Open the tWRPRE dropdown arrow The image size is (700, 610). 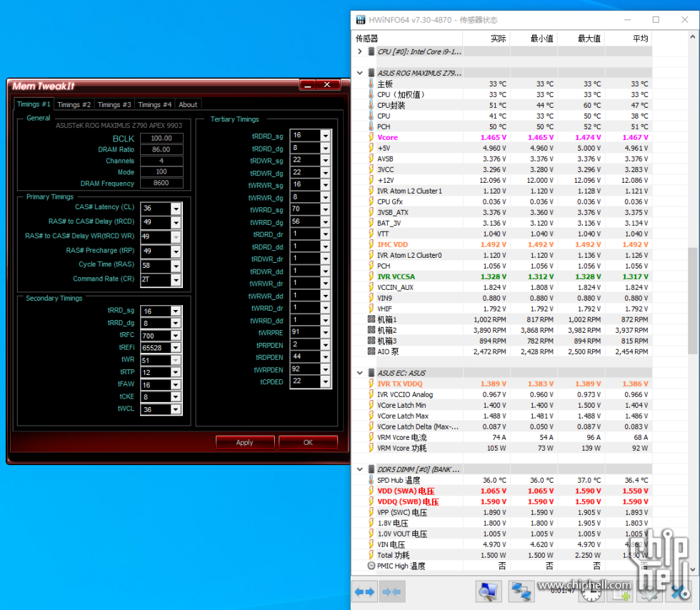tap(326, 332)
